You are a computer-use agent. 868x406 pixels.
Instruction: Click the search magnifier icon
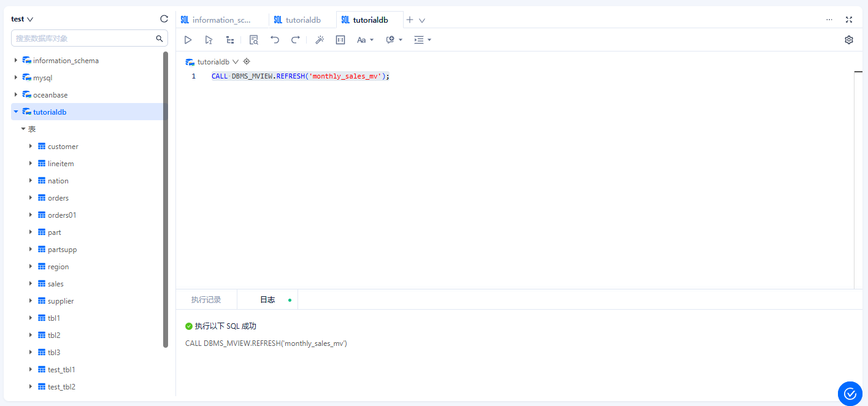(x=159, y=38)
